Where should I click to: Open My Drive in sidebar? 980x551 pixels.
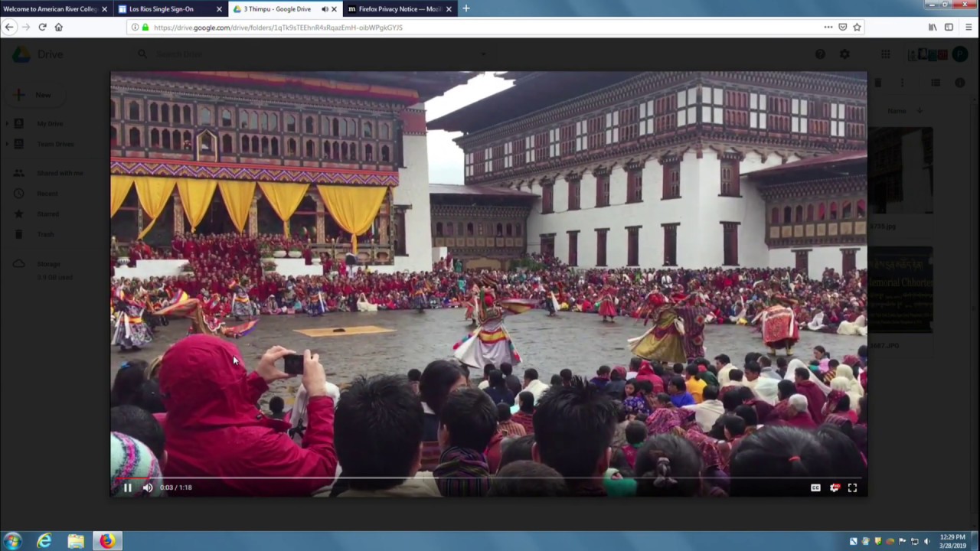pyautogui.click(x=50, y=123)
